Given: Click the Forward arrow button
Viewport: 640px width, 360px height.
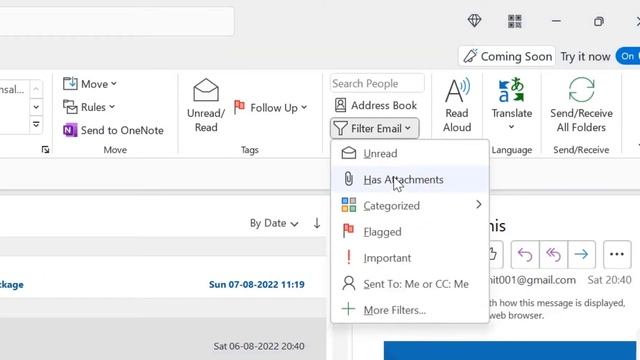Looking at the screenshot, I should (581, 255).
